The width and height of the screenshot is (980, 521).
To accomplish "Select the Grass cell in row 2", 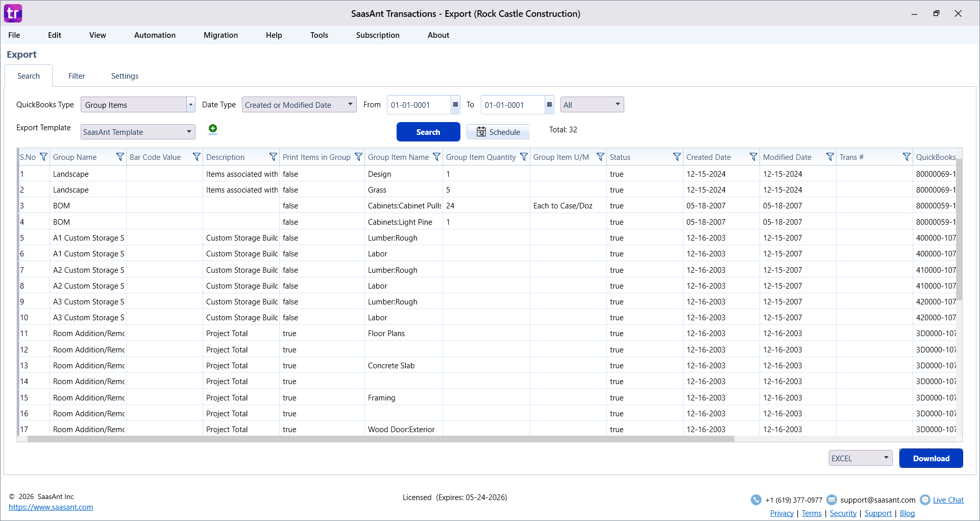I will coord(404,190).
